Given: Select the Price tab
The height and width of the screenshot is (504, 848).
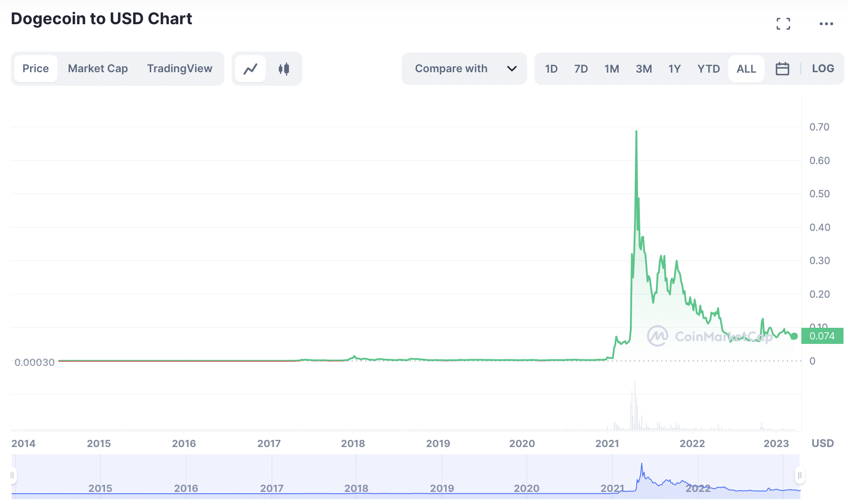Looking at the screenshot, I should (x=36, y=69).
